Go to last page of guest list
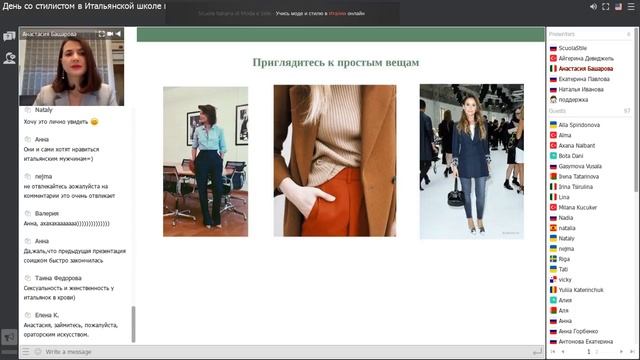This screenshot has height=360, width=640. click(x=632, y=351)
